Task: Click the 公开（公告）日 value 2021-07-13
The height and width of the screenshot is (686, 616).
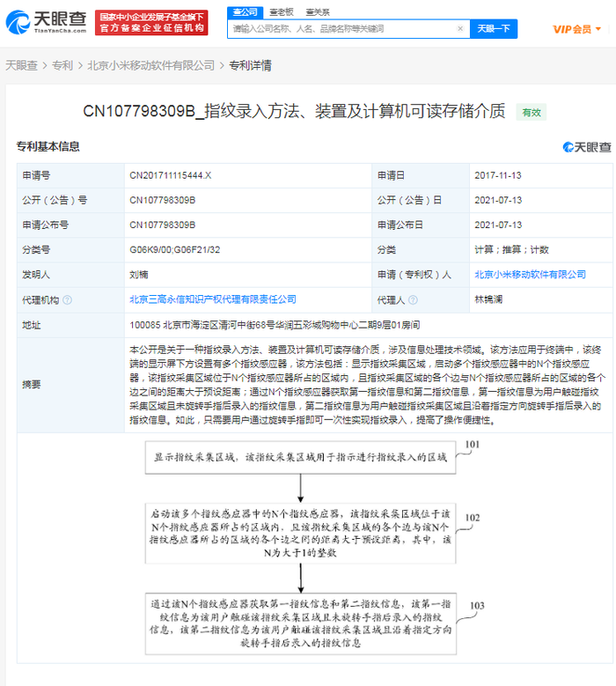Action: (x=498, y=201)
